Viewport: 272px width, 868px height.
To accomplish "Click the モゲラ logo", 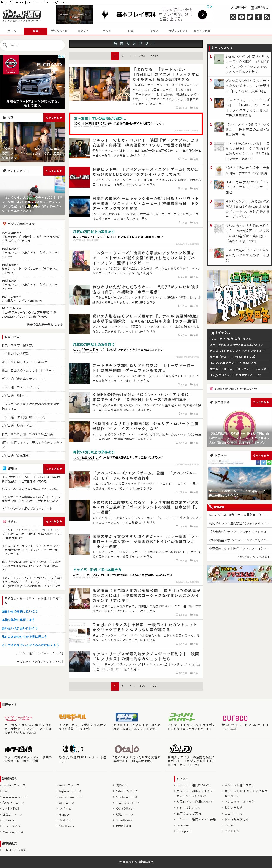I will tap(127, 717).
